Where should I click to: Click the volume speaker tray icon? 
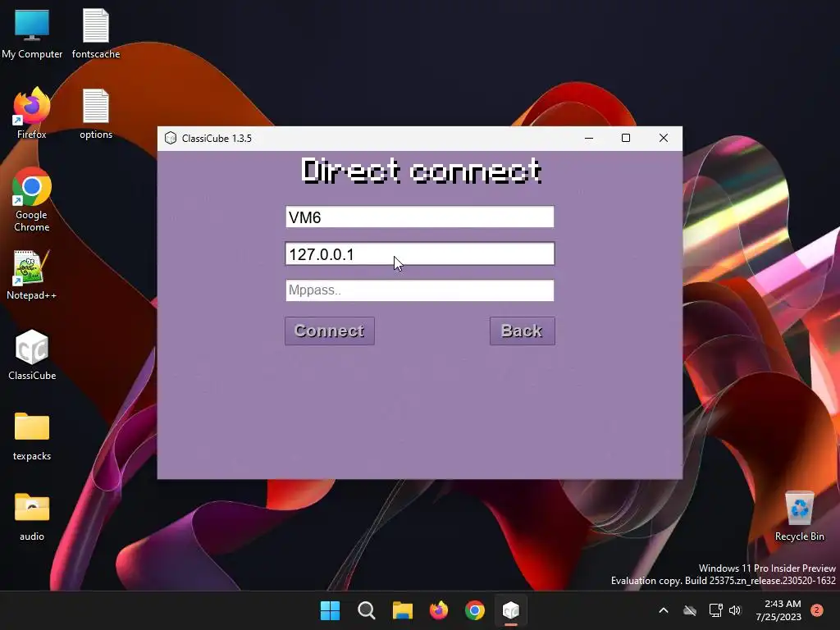tap(735, 610)
